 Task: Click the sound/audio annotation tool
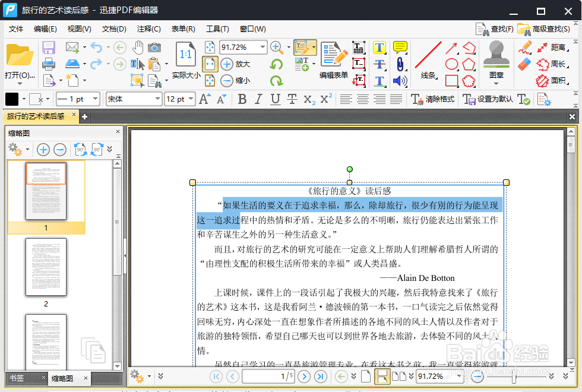pos(400,81)
